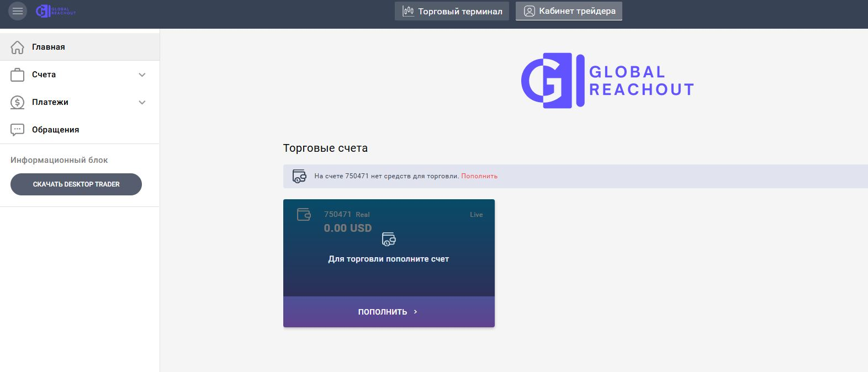This screenshot has height=372, width=868.
Task: Click the wallet-clock icon above Для торговли
Action: pos(389,240)
